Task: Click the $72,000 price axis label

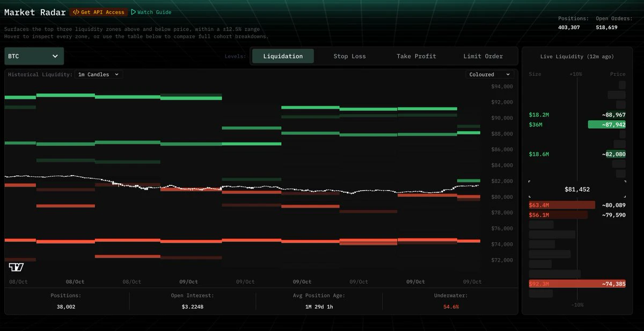Action: [502, 260]
